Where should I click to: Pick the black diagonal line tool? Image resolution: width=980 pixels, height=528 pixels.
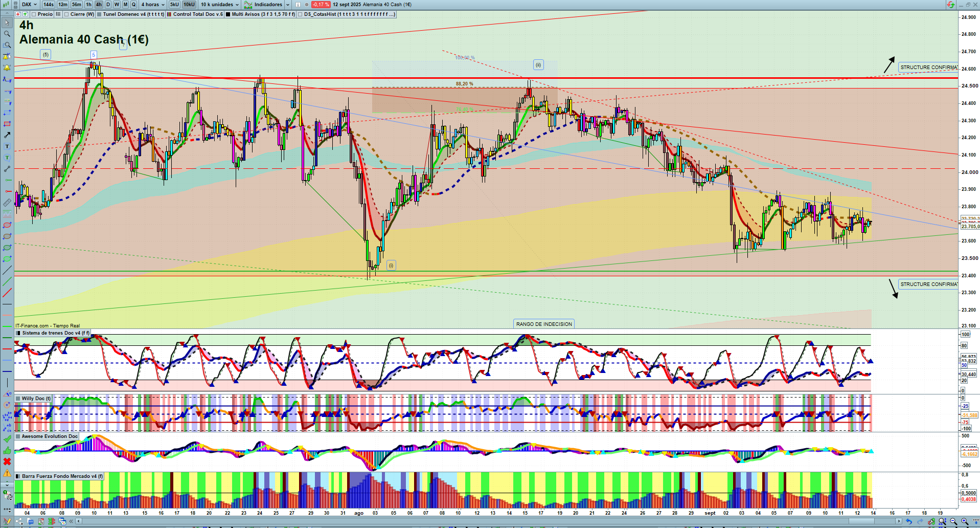[7, 270]
